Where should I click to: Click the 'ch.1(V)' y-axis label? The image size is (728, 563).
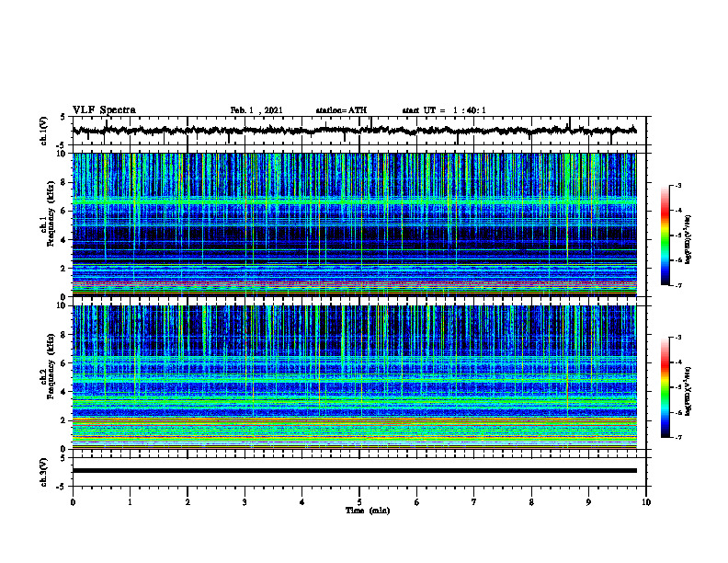coord(44,131)
